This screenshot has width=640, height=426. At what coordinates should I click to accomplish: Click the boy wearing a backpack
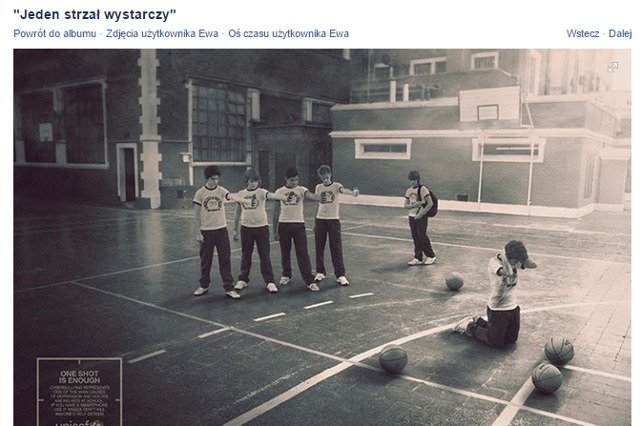[420, 218]
